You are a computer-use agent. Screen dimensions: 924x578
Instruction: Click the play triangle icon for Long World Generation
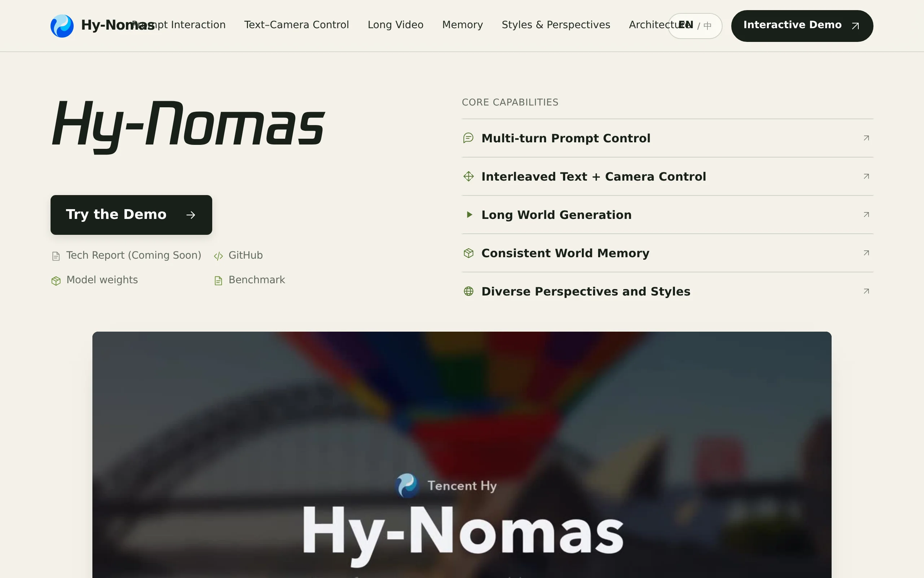[x=469, y=215]
